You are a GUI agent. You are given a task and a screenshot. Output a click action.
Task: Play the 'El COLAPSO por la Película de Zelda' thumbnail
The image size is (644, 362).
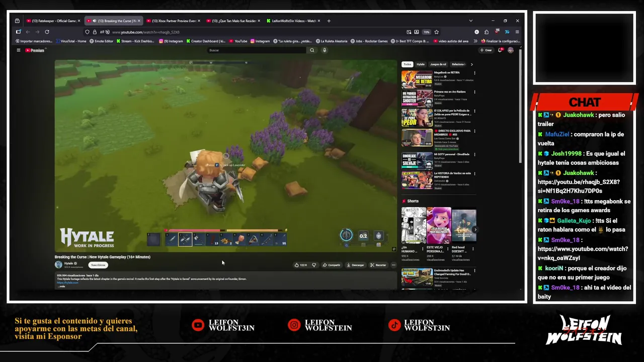[417, 118]
